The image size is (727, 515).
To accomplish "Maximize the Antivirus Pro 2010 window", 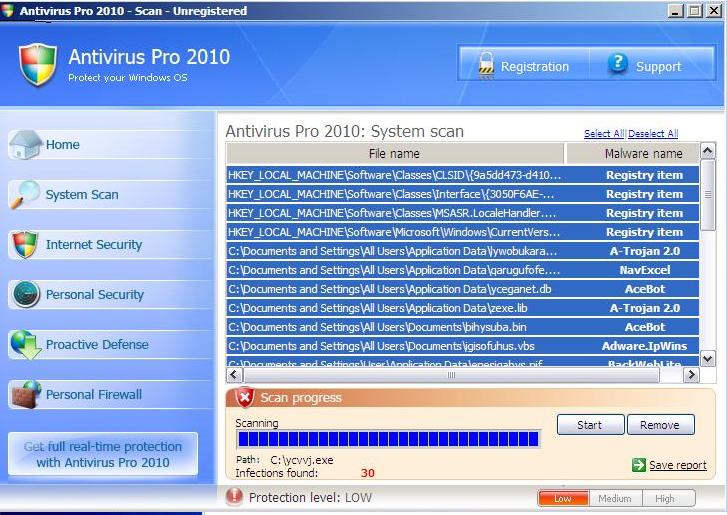I will [x=695, y=11].
